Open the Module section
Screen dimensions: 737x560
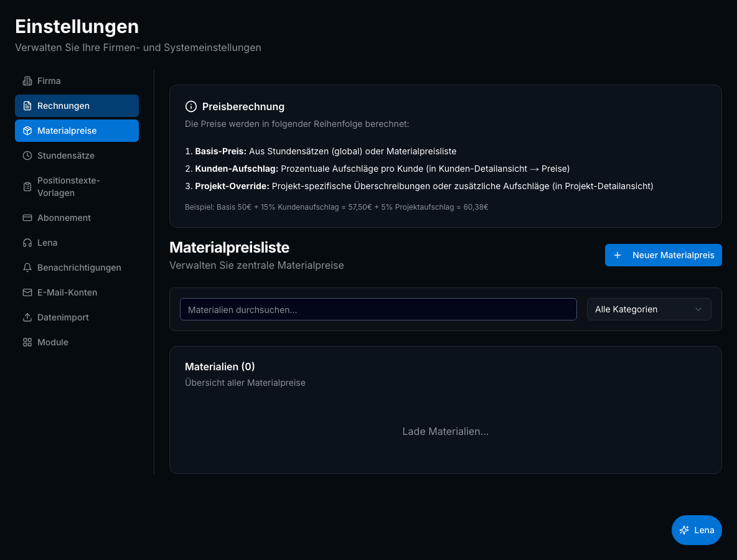point(77,342)
